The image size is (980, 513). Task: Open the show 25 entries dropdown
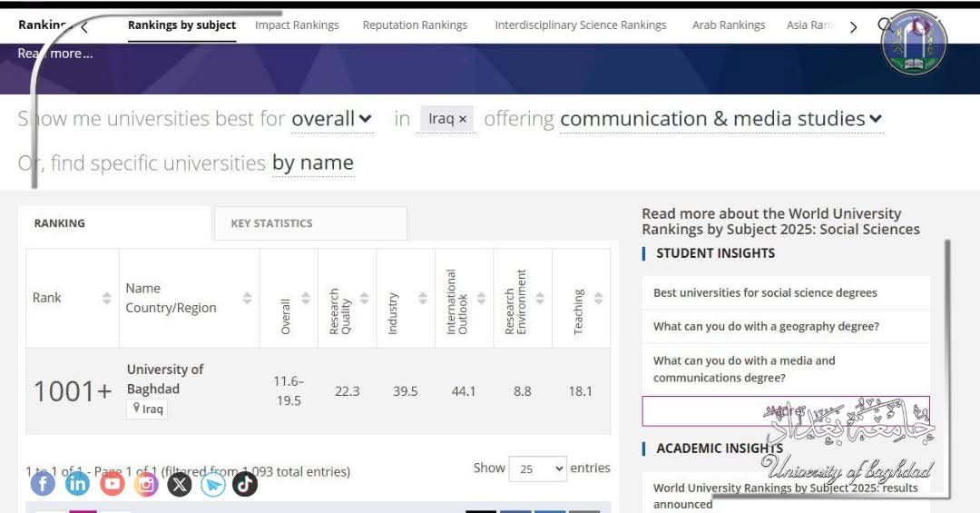click(537, 469)
